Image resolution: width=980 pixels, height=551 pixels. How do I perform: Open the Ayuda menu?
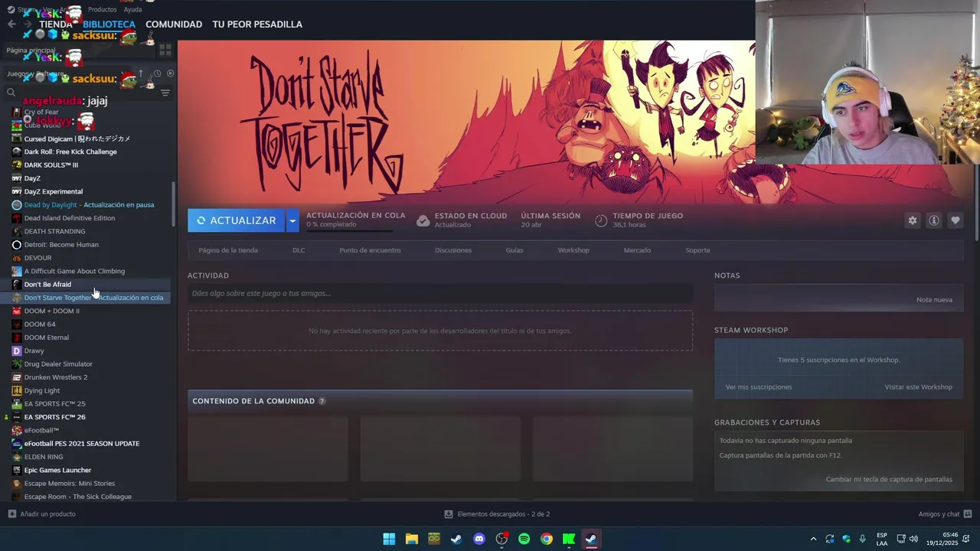(132, 9)
